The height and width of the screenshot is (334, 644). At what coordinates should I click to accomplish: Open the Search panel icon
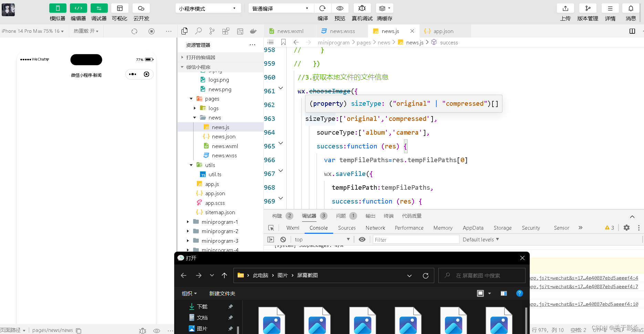click(198, 31)
